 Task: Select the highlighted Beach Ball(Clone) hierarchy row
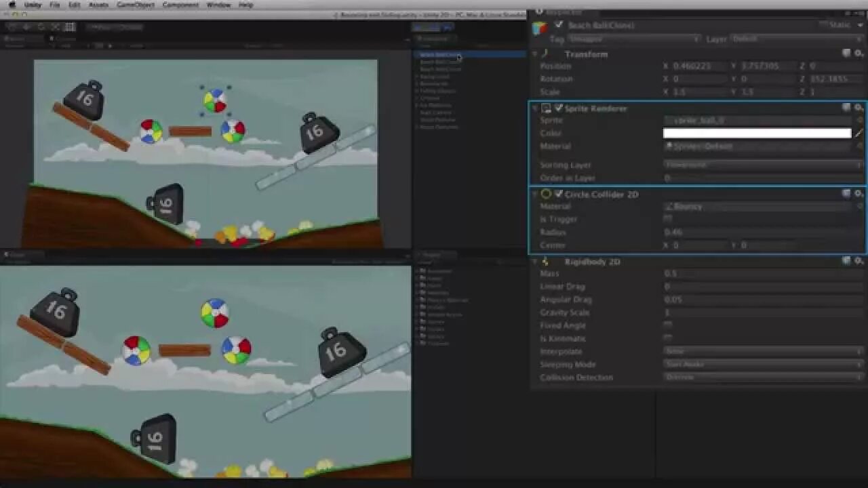(469, 55)
